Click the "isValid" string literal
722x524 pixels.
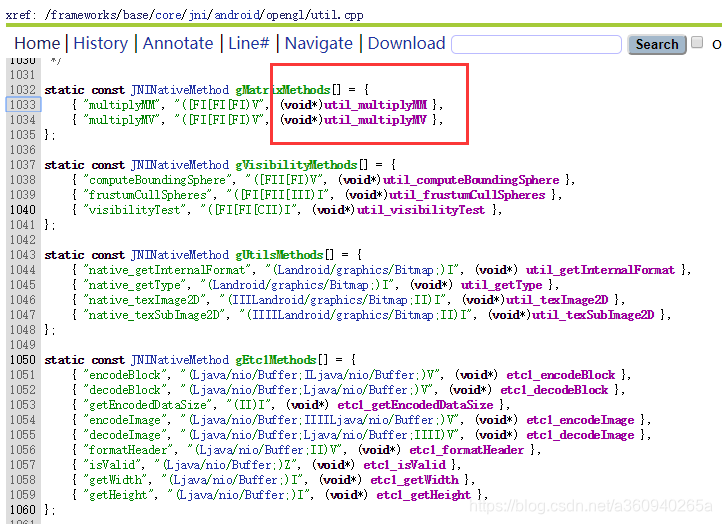(111, 465)
